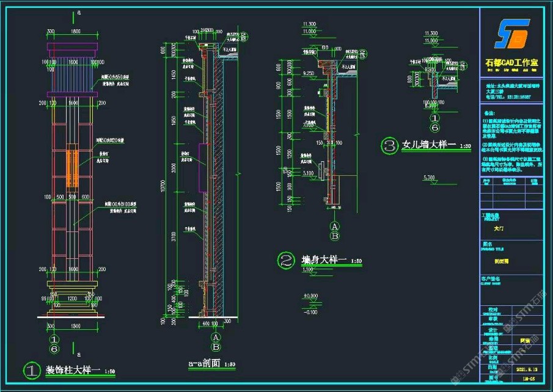Image resolution: width=553 pixels, height=392 pixels.
Task: Pick axis bubble 6 below the decorative column
Action: [x=54, y=348]
